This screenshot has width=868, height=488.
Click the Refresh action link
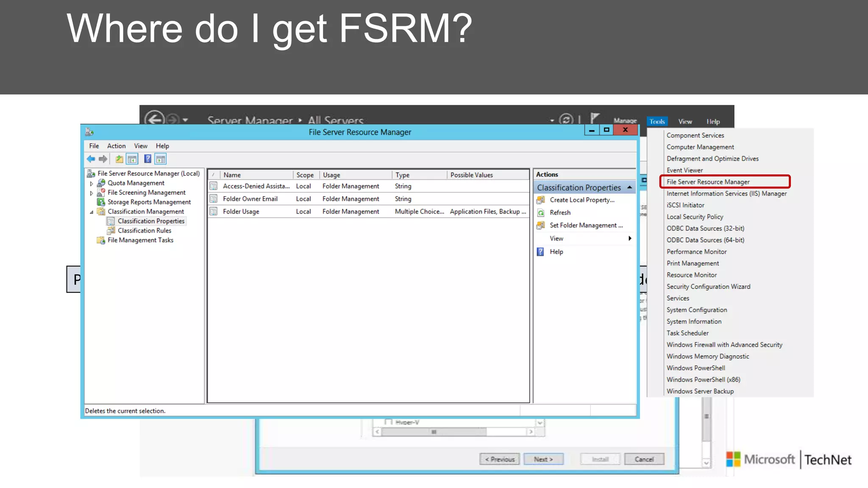(560, 213)
